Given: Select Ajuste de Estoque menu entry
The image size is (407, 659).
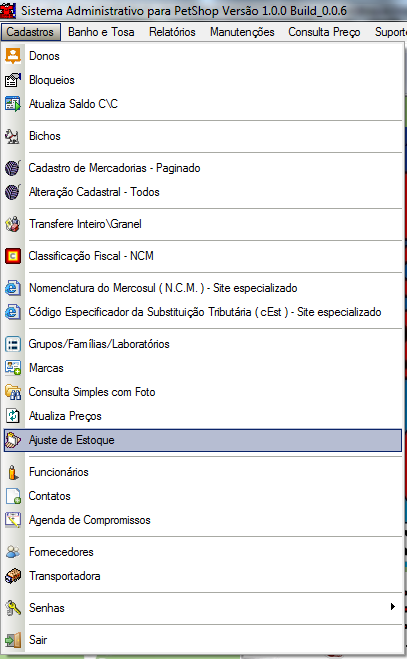Looking at the screenshot, I should [x=203, y=440].
